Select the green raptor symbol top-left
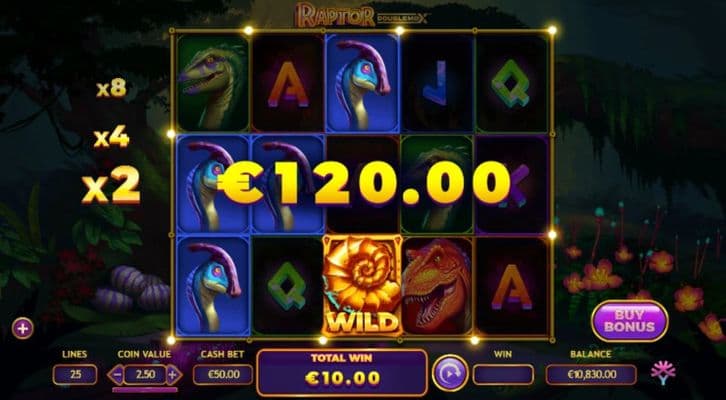The width and height of the screenshot is (726, 400). coord(213,83)
